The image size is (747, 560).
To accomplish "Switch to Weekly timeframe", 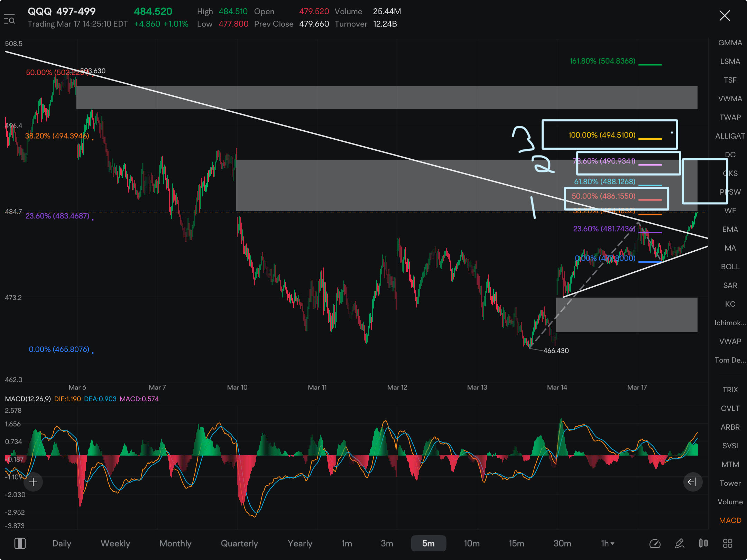I will pyautogui.click(x=115, y=543).
